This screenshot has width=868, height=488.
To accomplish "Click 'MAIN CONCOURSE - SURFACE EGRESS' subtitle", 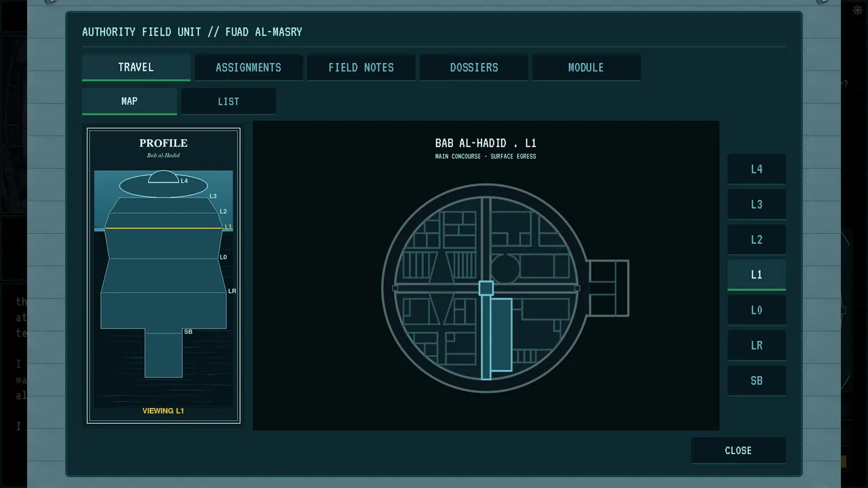I will point(486,157).
